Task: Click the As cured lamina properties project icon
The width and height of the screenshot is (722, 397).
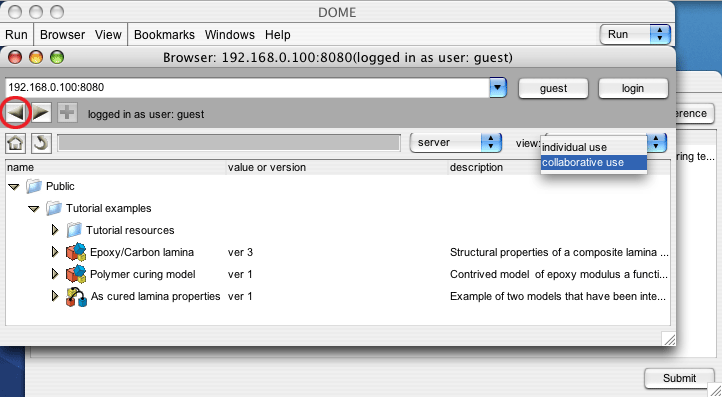Action: (x=76, y=296)
